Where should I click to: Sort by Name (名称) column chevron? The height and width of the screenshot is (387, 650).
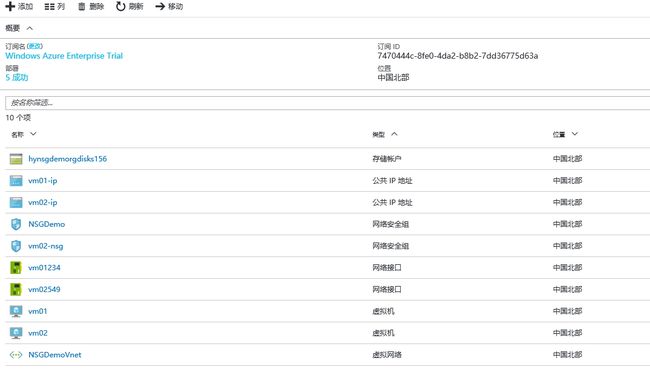[33, 134]
